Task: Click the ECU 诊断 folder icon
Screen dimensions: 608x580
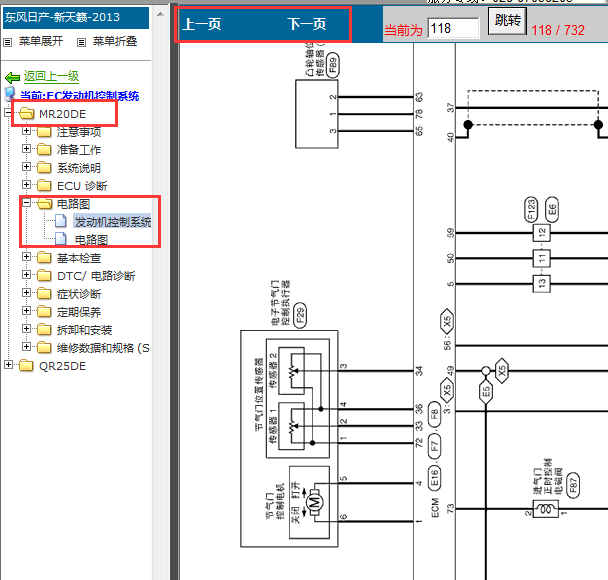Action: [44, 186]
